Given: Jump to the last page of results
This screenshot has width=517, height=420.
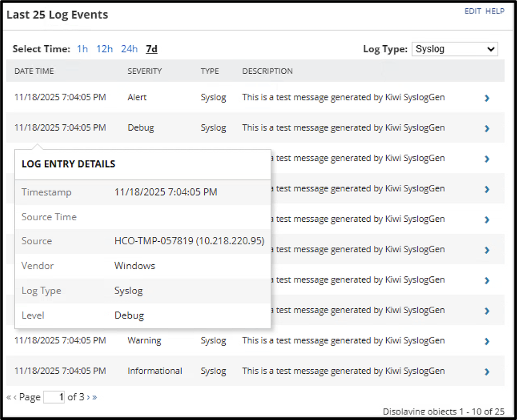Looking at the screenshot, I should pos(94,397).
